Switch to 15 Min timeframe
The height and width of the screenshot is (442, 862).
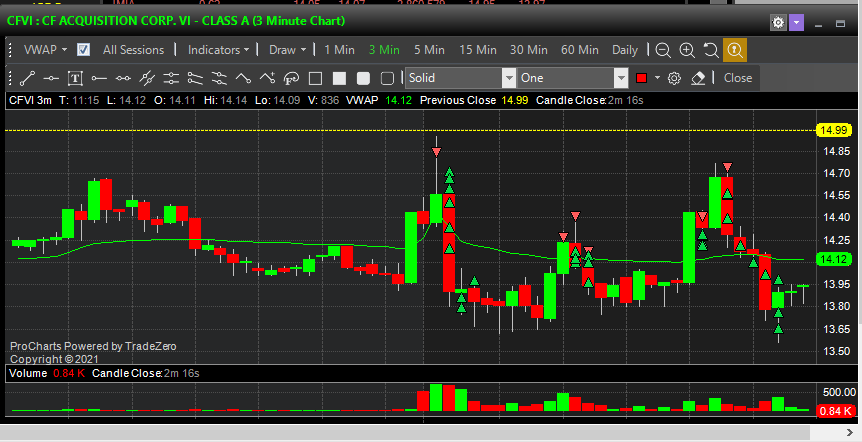point(478,49)
